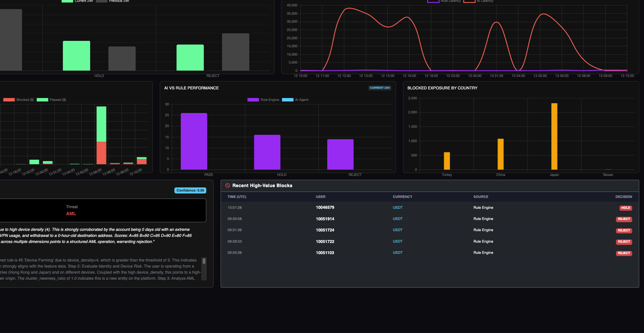Viewport: 644px width, 333px height.
Task: Click the Confidence: 0.95 badge
Action: click(190, 190)
